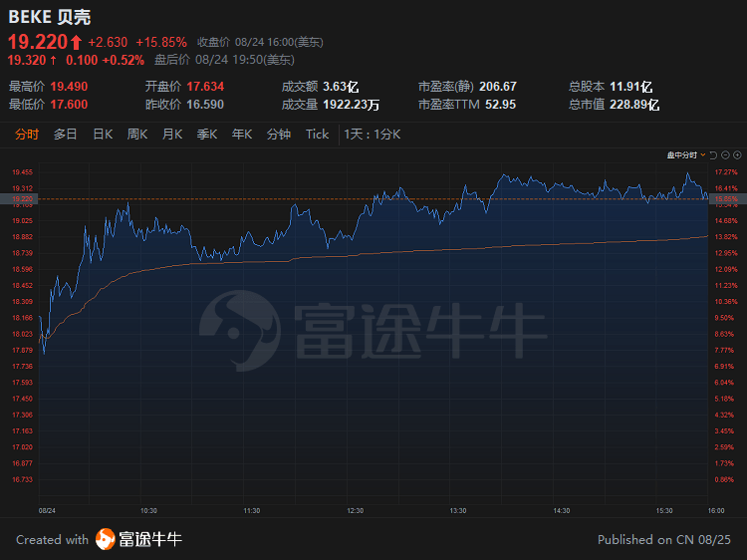747x560 pixels.
Task: Switch to the 日K daily candlestick tab
Action: point(103,135)
